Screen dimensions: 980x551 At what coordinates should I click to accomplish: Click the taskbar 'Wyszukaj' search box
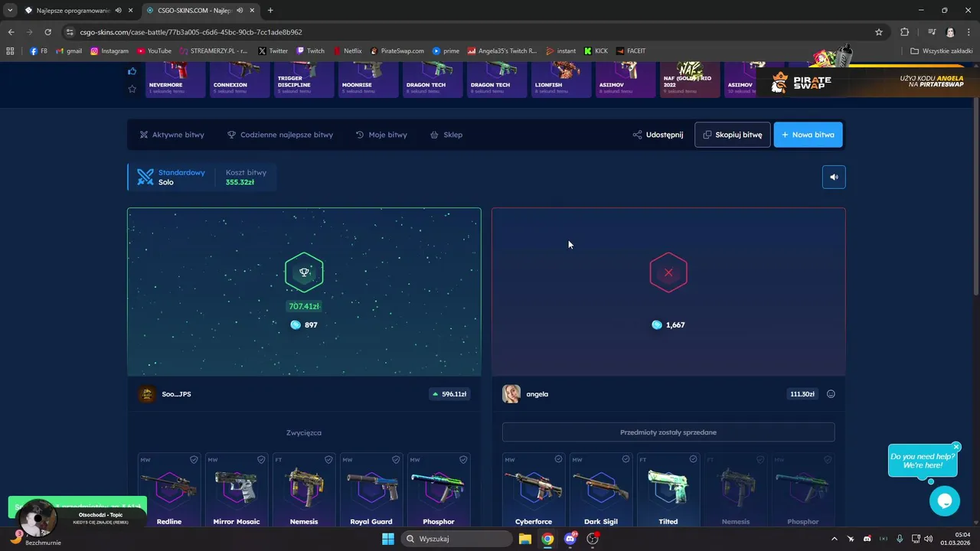point(456,539)
